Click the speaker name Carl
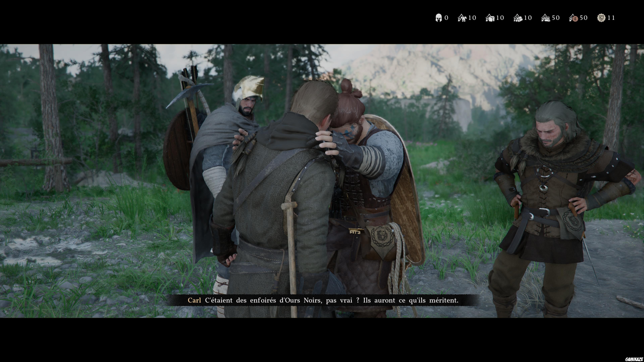This screenshot has height=362, width=644. (x=194, y=300)
